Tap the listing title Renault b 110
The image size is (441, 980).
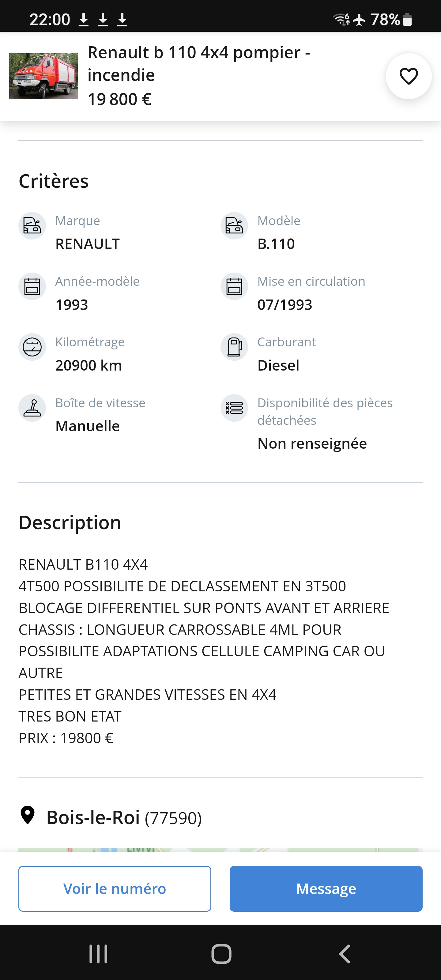tap(199, 63)
